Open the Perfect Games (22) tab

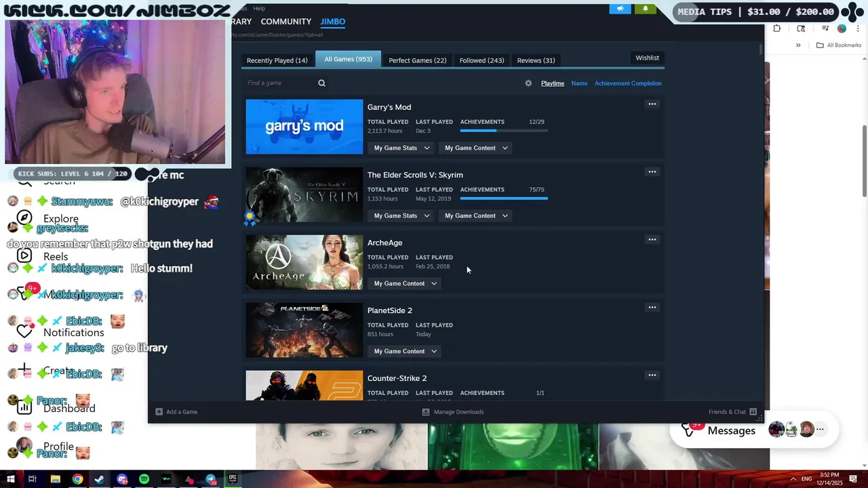[417, 60]
